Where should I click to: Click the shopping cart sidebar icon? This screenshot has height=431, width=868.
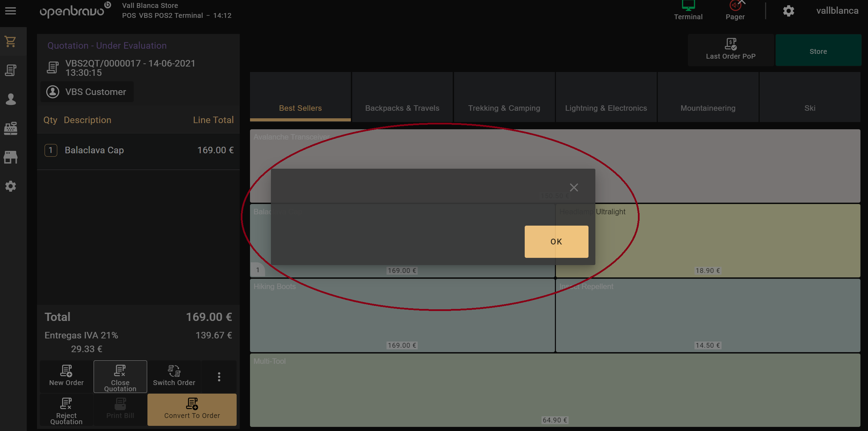[11, 41]
